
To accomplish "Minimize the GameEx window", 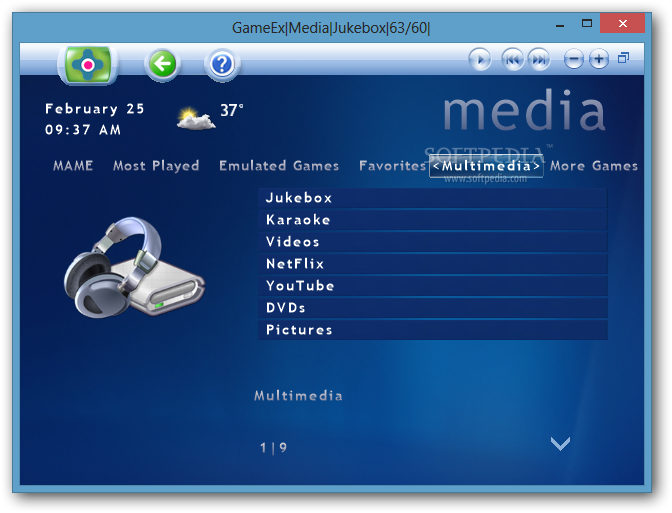I will pyautogui.click(x=560, y=24).
